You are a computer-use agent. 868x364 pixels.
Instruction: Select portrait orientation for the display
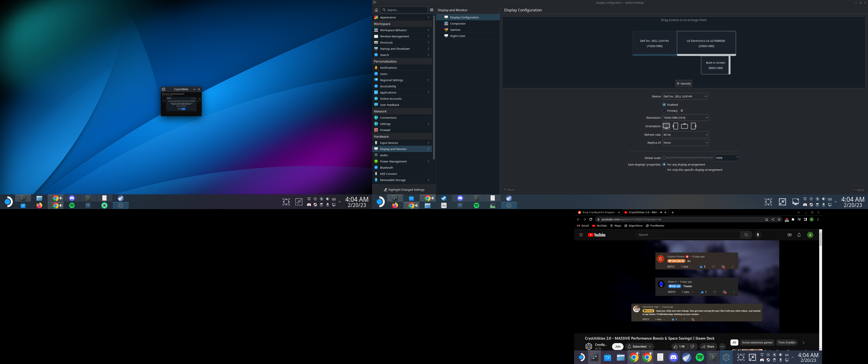coord(676,126)
